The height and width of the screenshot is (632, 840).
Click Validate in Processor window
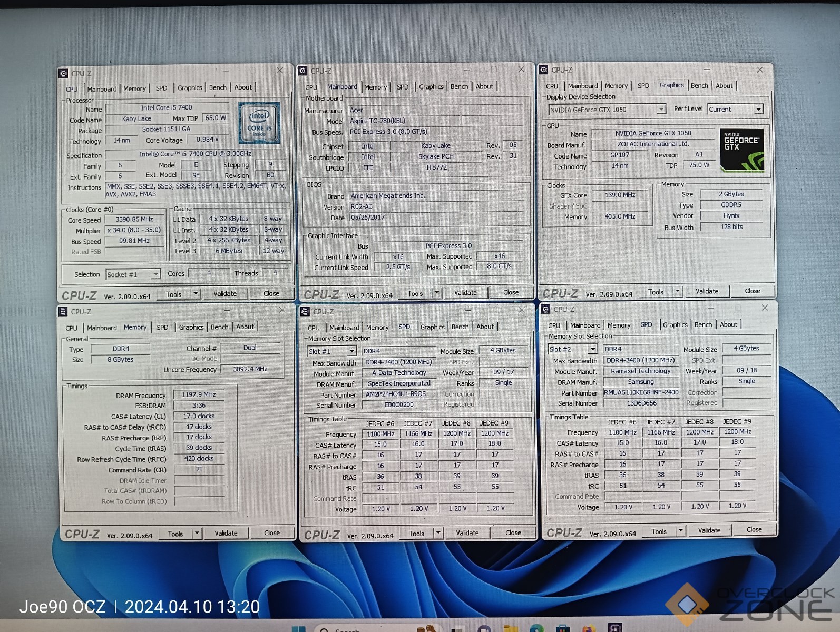(225, 294)
